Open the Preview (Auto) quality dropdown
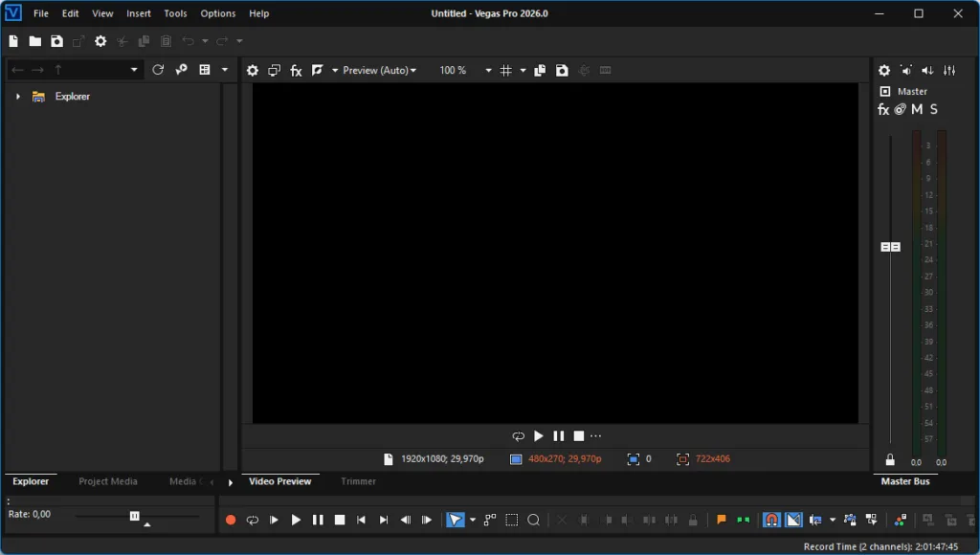This screenshot has height=555, width=980. coord(380,71)
